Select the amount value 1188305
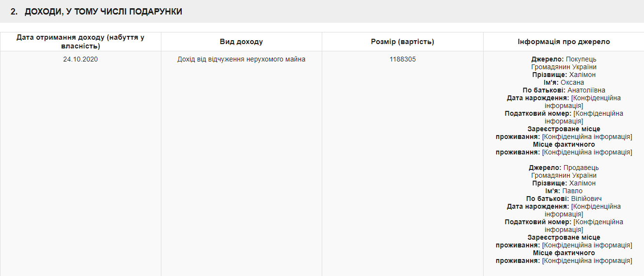This screenshot has width=644, height=276. (x=402, y=60)
